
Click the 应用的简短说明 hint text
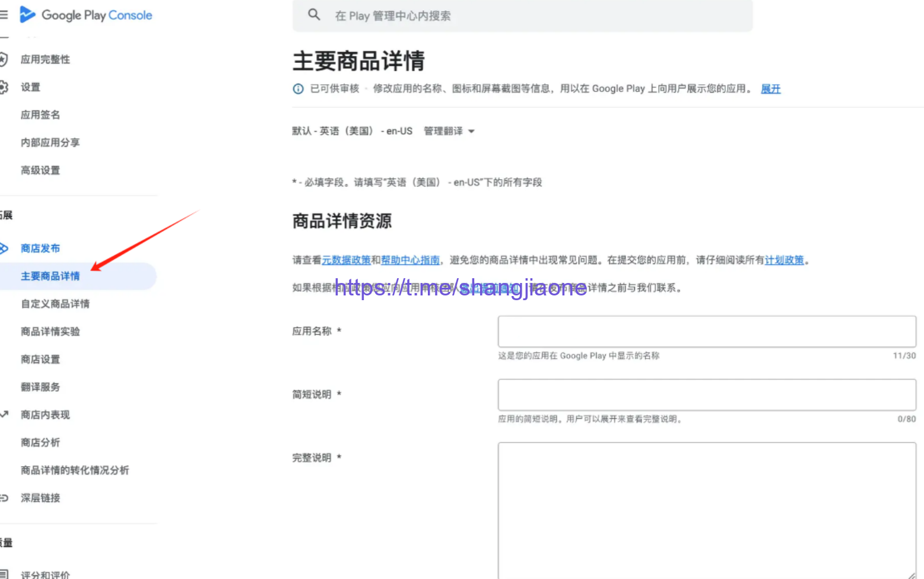coord(590,419)
